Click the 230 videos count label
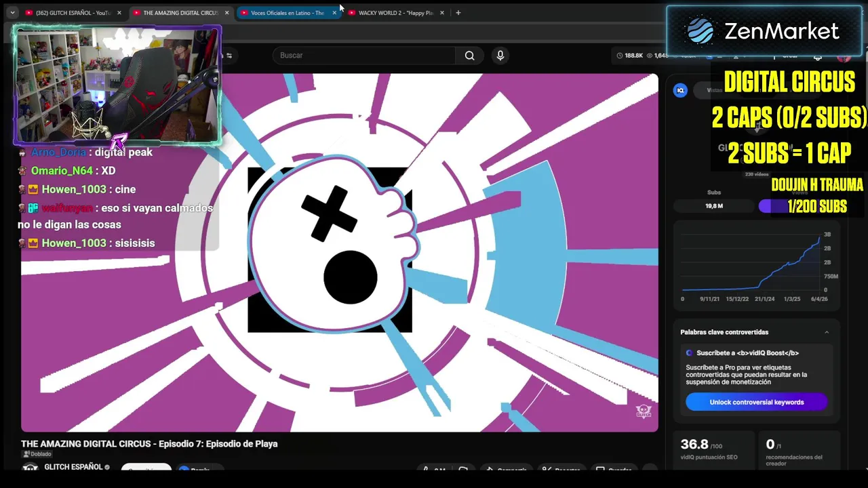The height and width of the screenshot is (488, 868). pos(756,174)
